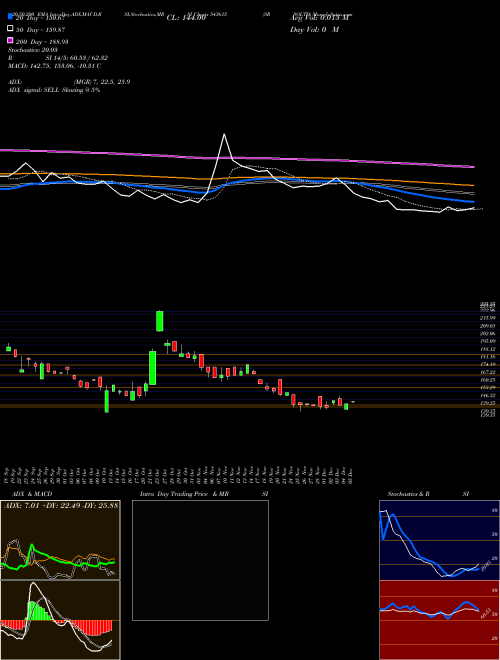Image resolution: width=500 pixels, height=660 pixels.
Task: Click the RSI 14/5: 60.53 / 62.32 line
Action: 58,58
